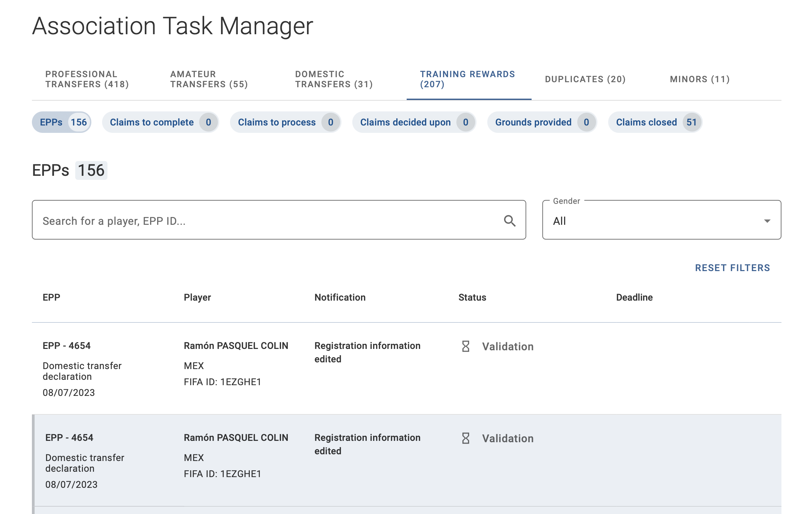
Task: Click FIFA ID 1EZGHE1 in first row
Action: [x=222, y=382]
